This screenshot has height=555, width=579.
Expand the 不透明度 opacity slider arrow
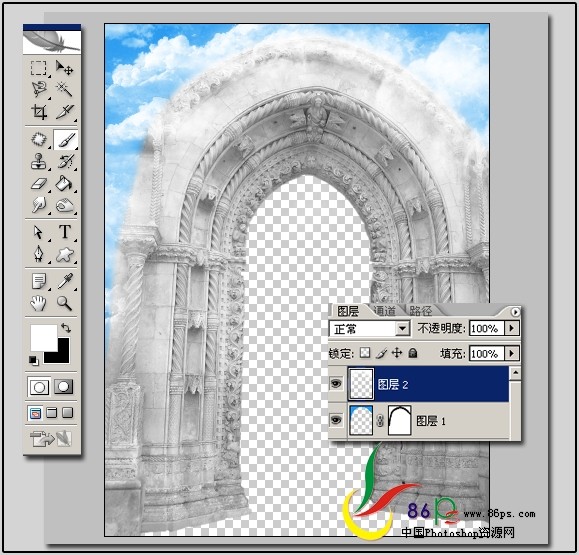(x=512, y=328)
